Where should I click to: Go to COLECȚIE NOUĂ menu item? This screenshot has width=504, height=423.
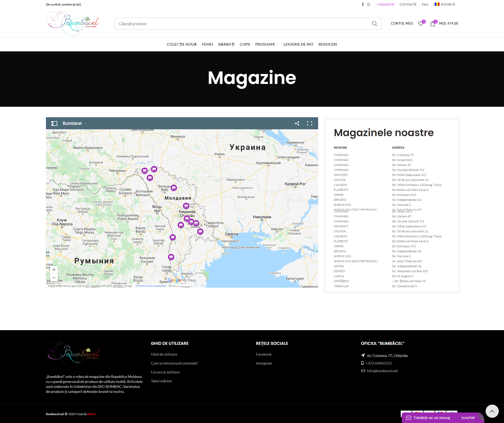(182, 44)
